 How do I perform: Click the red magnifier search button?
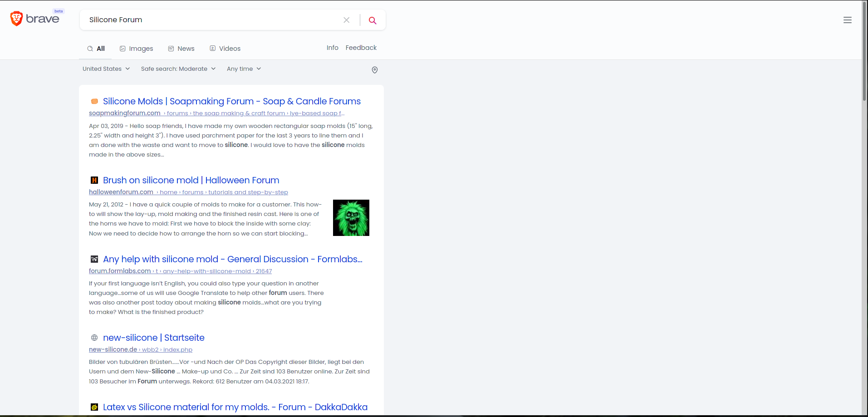click(x=373, y=20)
